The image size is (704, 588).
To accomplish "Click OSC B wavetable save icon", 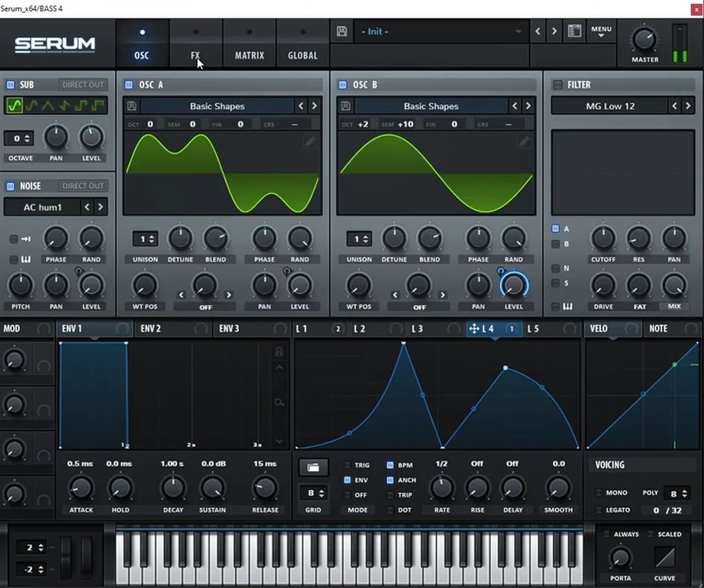I will (345, 106).
